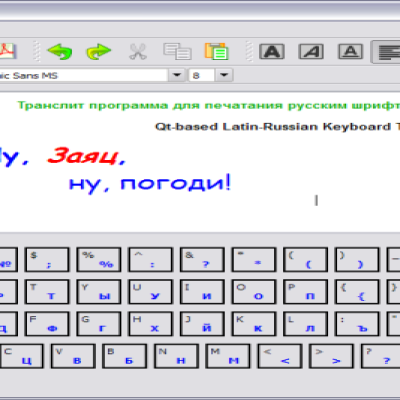Screen dimensions: 400x400
Task: Toggle bold text formatting button
Action: click(x=272, y=52)
